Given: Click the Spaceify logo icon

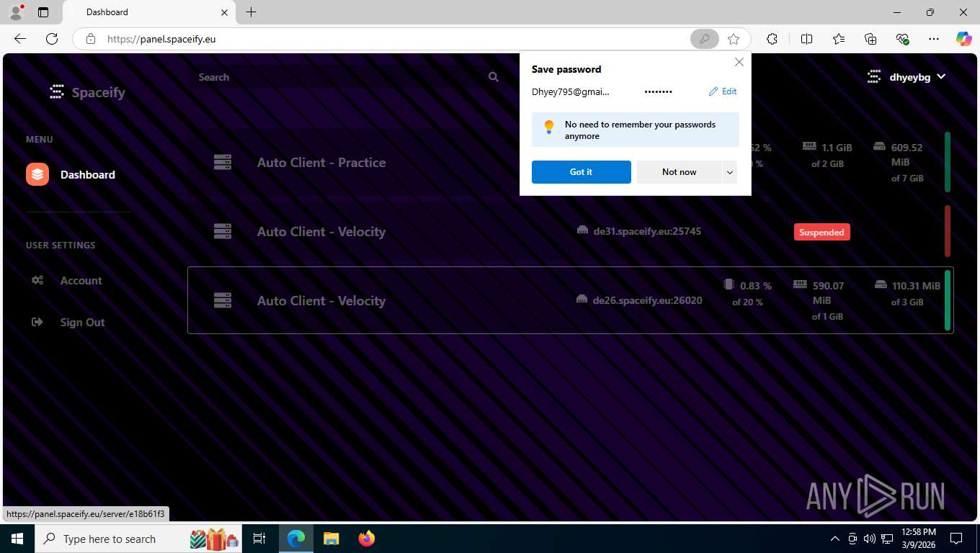Looking at the screenshot, I should coord(57,91).
